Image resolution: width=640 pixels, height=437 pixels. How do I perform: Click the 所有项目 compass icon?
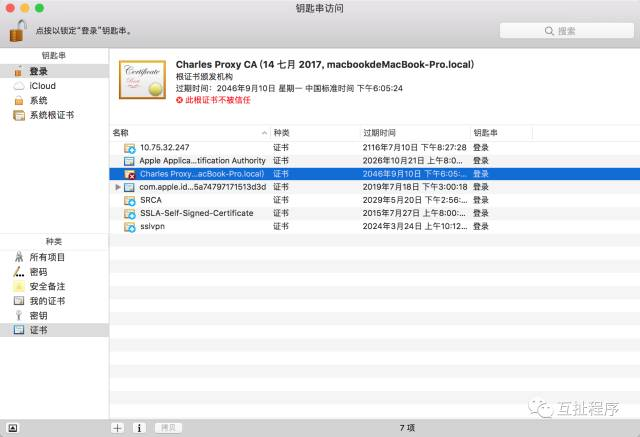pyautogui.click(x=19, y=257)
